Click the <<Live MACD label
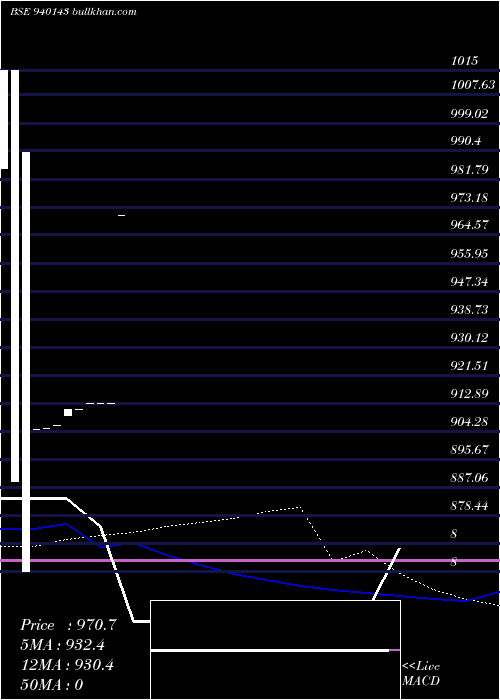500x700 pixels. (x=421, y=673)
